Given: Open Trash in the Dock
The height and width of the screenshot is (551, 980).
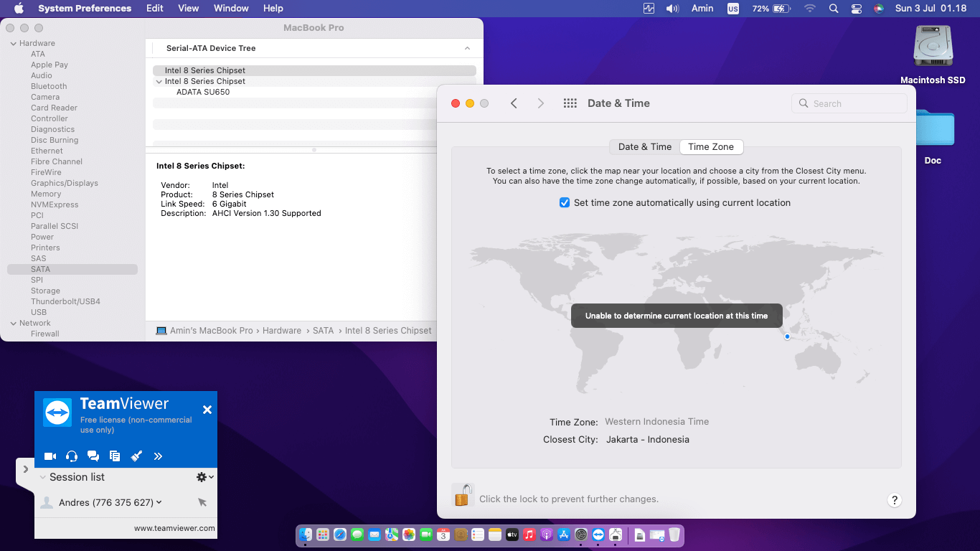Looking at the screenshot, I should click(674, 534).
